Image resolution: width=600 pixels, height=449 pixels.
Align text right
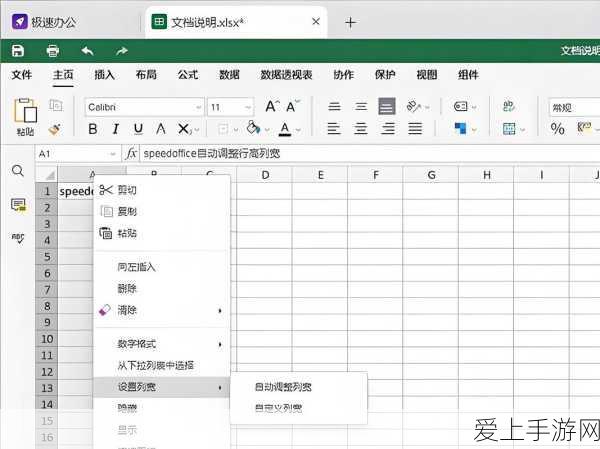[388, 128]
